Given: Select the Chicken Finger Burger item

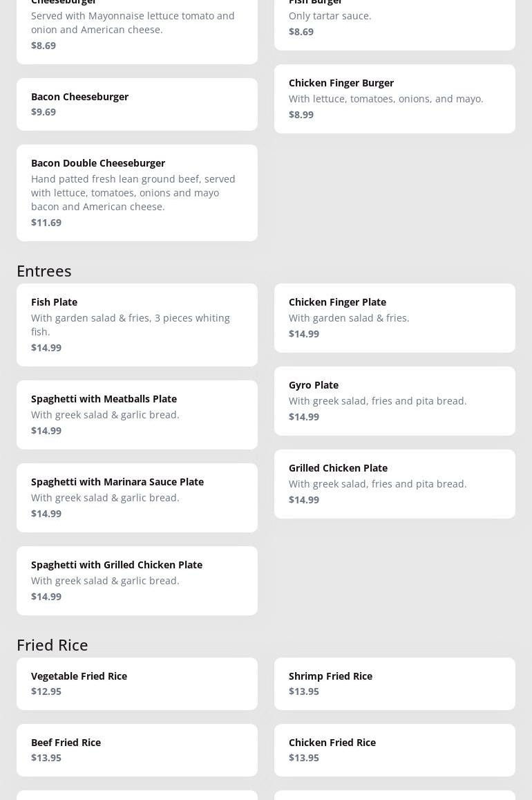Looking at the screenshot, I should click(x=395, y=98).
